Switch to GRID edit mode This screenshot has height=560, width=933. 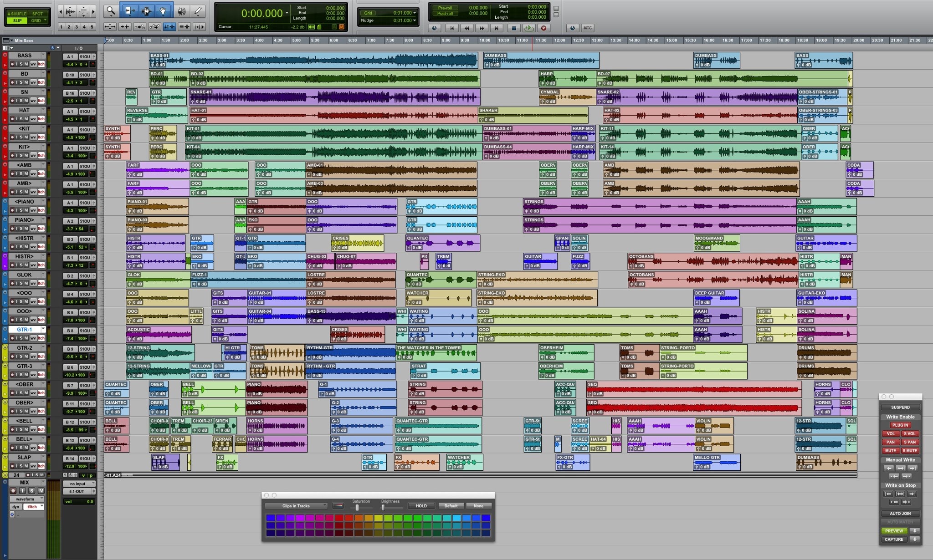coord(36,20)
